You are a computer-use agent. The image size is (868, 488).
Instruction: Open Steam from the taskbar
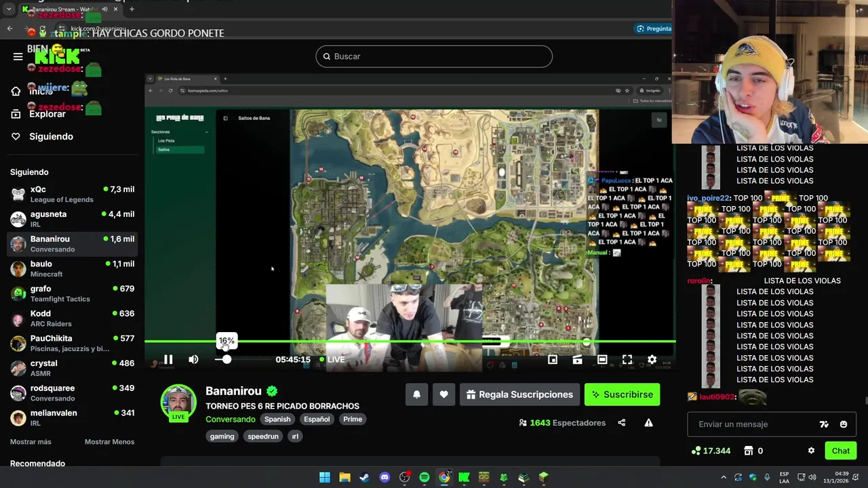(x=364, y=477)
